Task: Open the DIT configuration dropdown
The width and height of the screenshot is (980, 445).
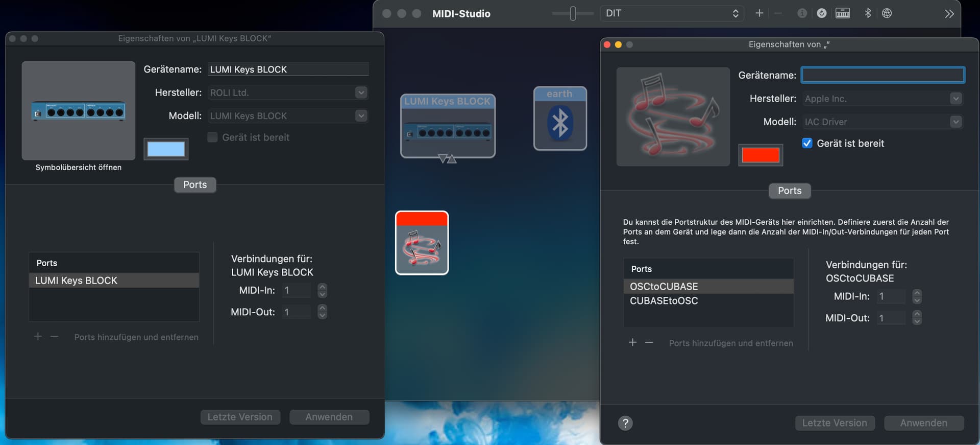Action: click(672, 13)
